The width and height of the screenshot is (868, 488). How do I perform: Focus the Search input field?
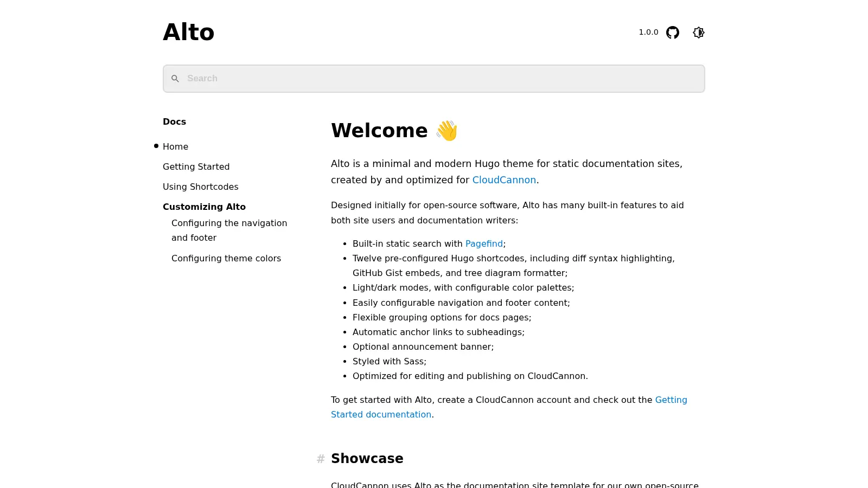434,79
